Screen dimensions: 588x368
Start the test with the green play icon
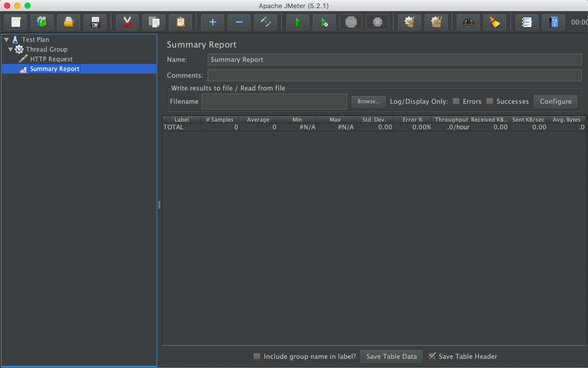coord(298,22)
